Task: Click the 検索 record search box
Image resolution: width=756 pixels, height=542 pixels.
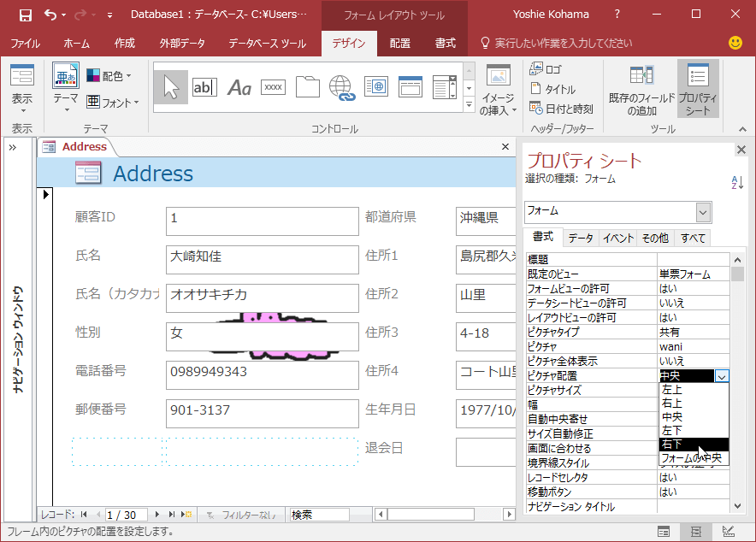Action: 319,515
